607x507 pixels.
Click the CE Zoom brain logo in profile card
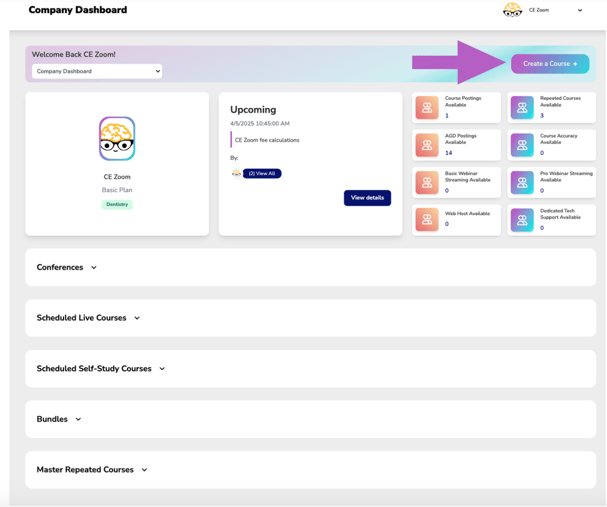pyautogui.click(x=117, y=139)
